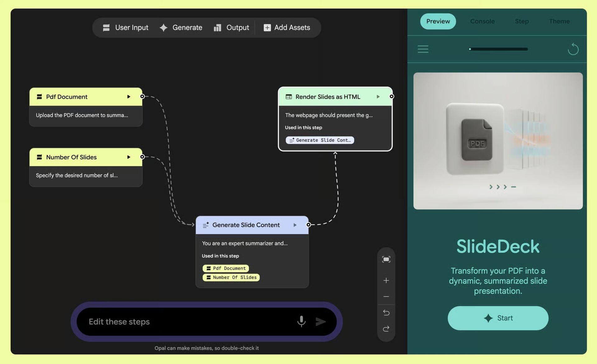Open the Theme tab
597x364 pixels.
[559, 21]
